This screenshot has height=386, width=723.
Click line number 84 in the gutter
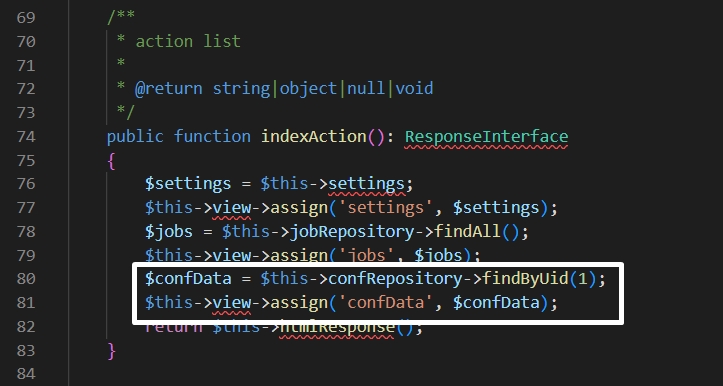(x=26, y=373)
